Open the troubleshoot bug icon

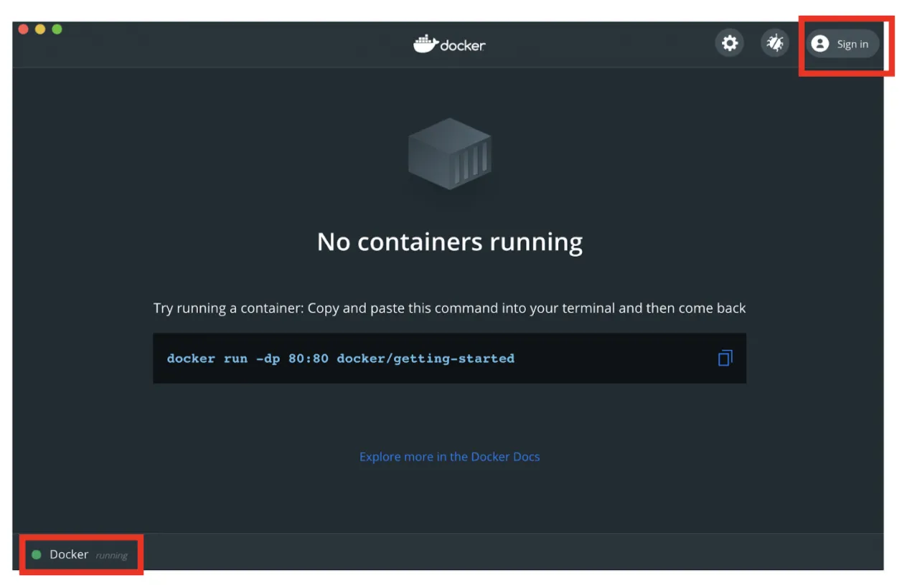tap(775, 44)
